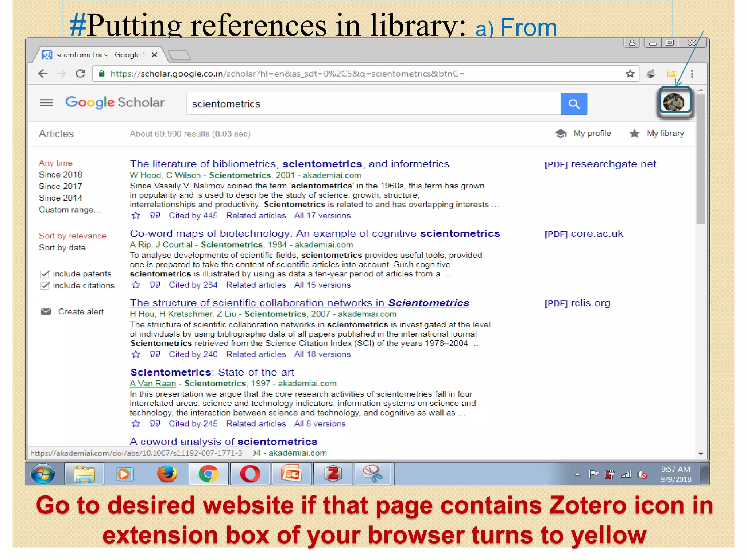
Task: Click the network signal tray icon
Action: click(626, 475)
